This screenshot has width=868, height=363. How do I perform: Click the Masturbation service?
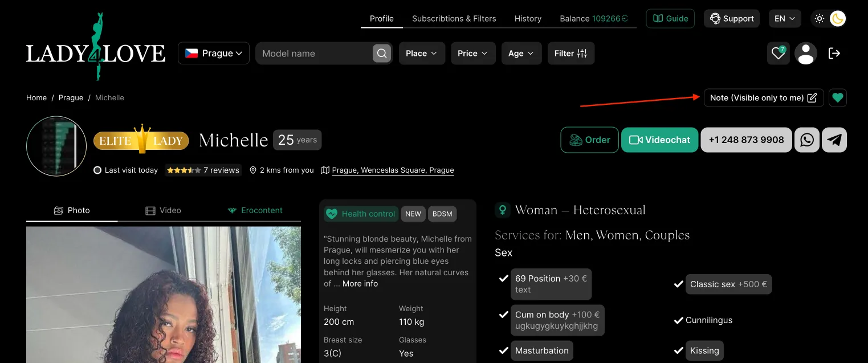point(542,351)
